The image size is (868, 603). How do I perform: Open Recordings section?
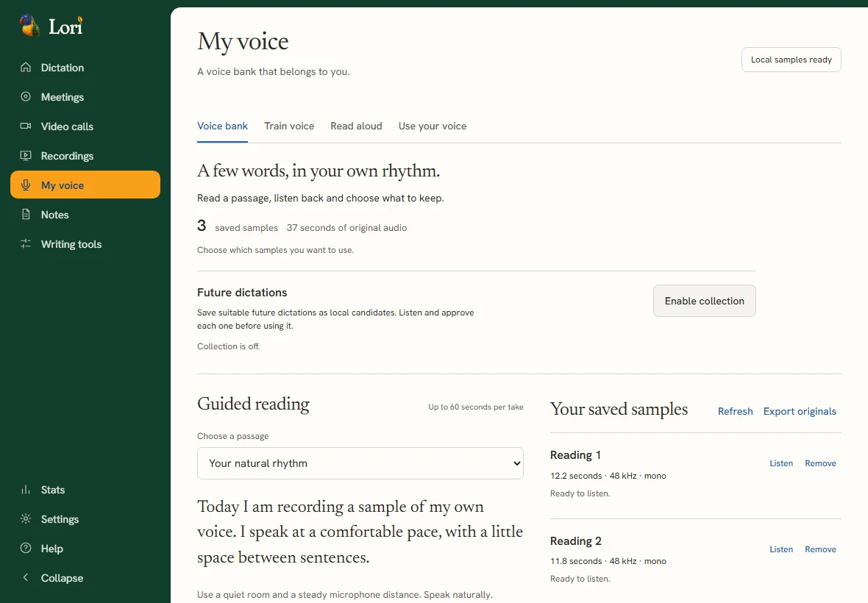85,156
